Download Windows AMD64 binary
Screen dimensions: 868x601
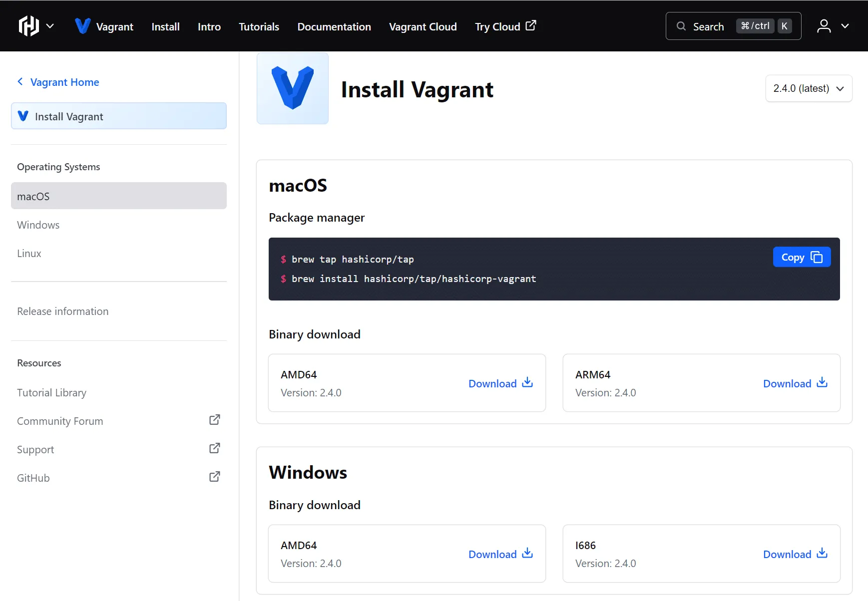pos(500,554)
